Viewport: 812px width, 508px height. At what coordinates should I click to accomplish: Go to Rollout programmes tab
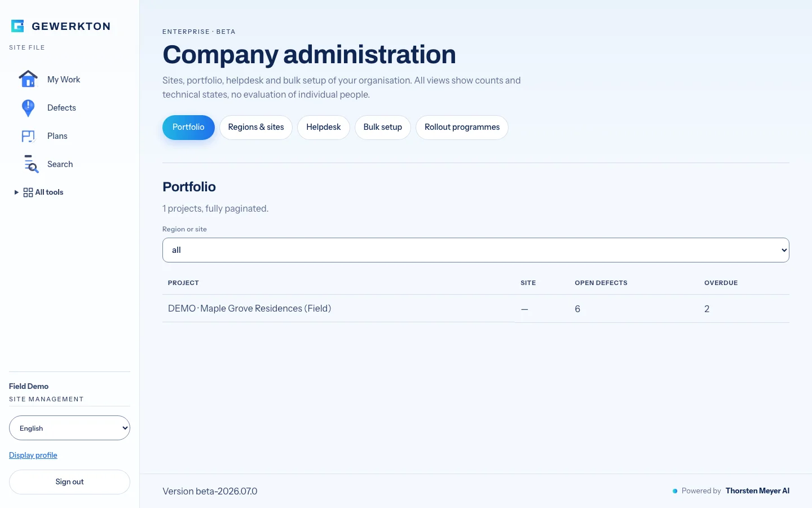coord(462,128)
